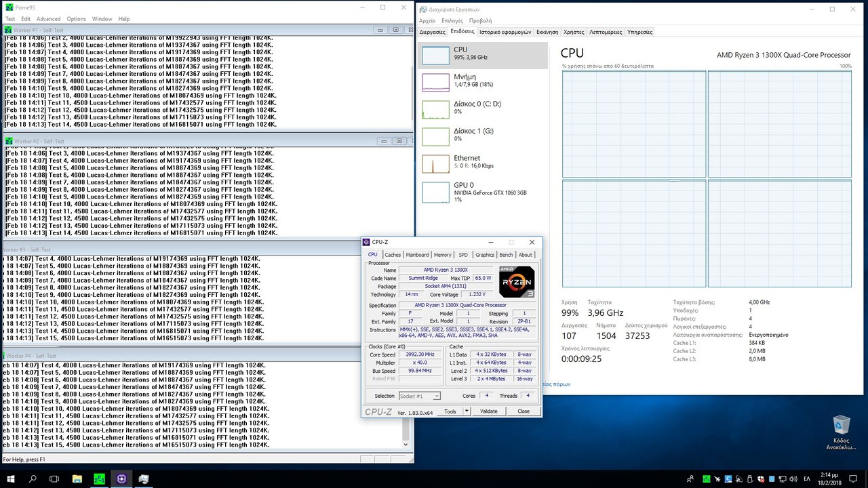Switch to the SPD tab in CPU-Z
The height and width of the screenshot is (488, 868).
point(463,255)
